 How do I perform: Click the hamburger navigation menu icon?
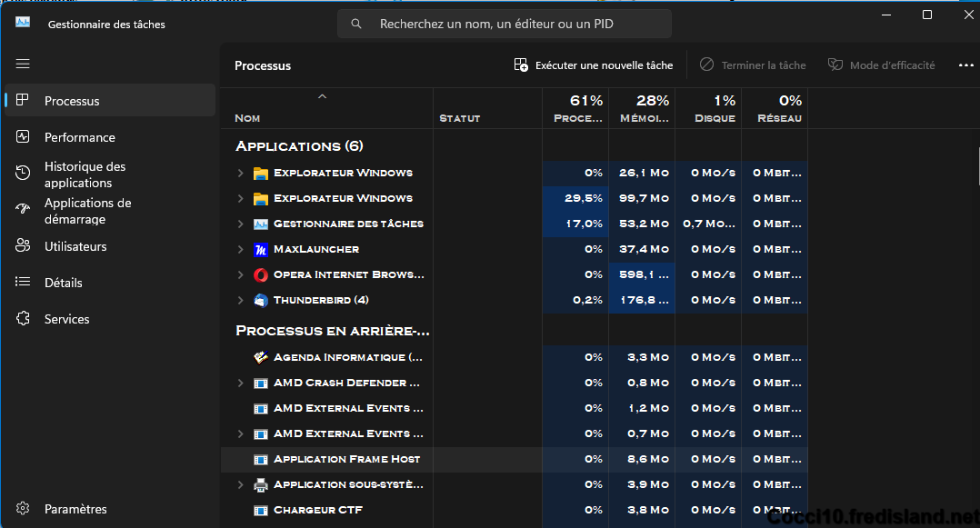pos(23,64)
